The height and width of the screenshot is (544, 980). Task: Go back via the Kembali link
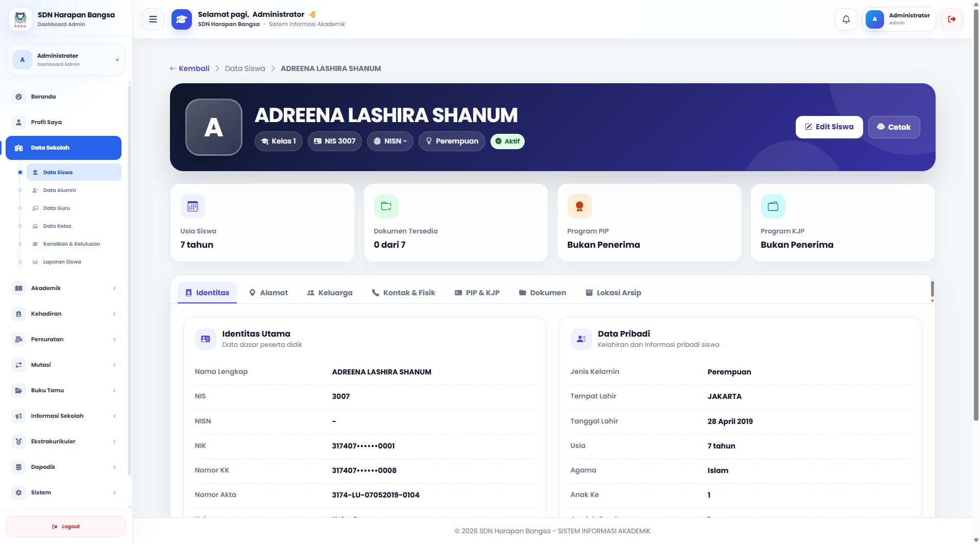(x=189, y=68)
